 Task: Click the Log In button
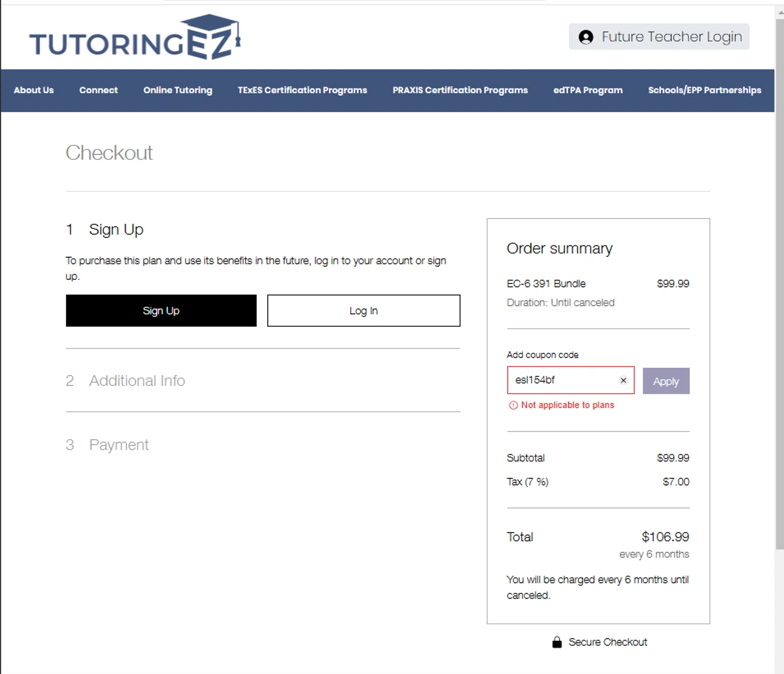click(364, 311)
